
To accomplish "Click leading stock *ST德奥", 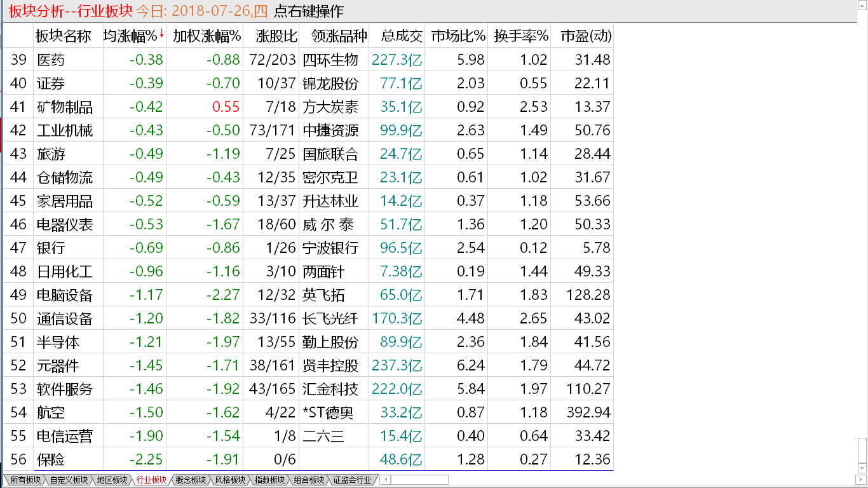I will 329,412.
